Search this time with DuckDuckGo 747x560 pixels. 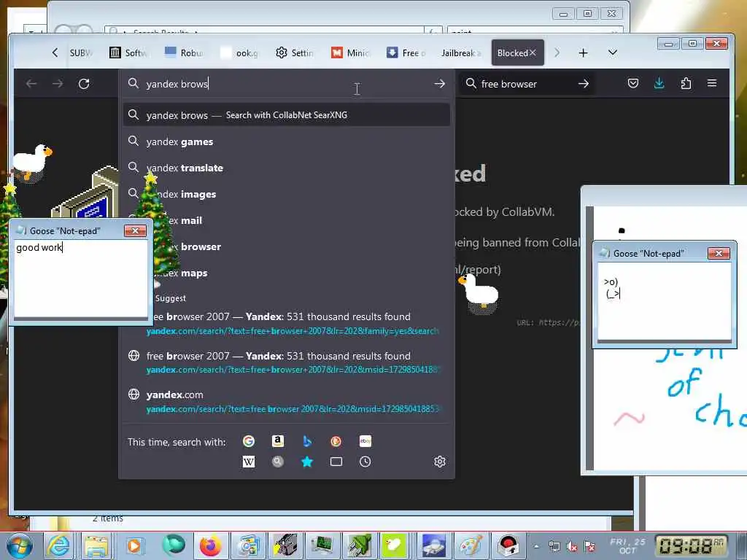[x=336, y=441]
